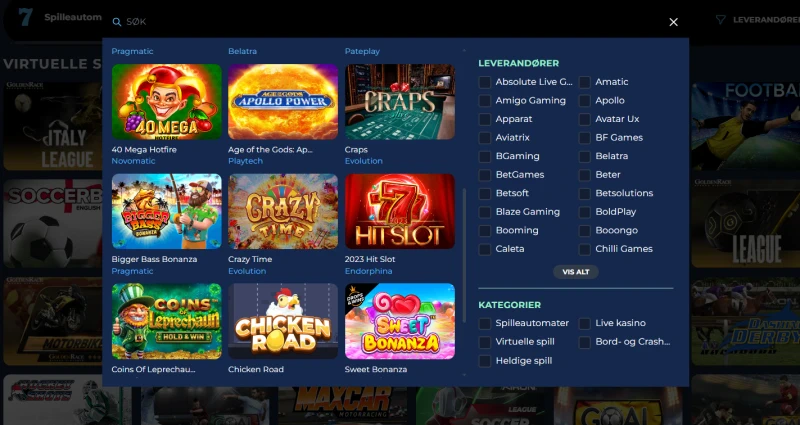Image resolution: width=800 pixels, height=425 pixels.
Task: Launch the Chicken Road game
Action: point(283,321)
